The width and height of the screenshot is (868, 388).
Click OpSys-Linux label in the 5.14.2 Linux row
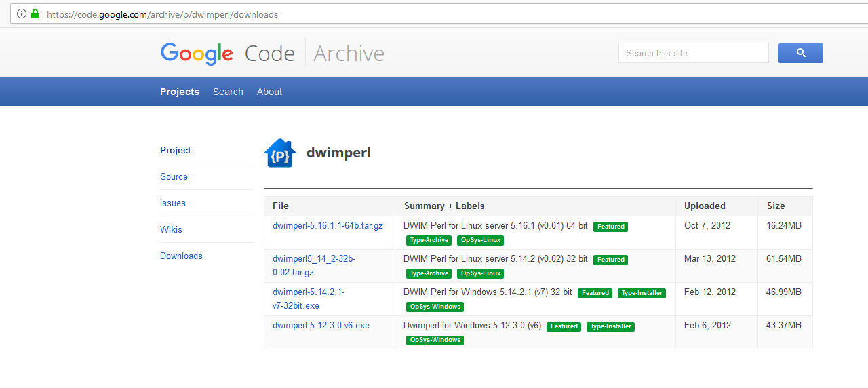pyautogui.click(x=480, y=273)
